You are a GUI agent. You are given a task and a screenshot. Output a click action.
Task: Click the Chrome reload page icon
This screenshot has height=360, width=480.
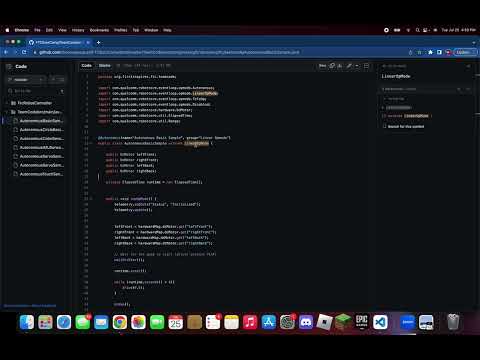click(x=24, y=52)
